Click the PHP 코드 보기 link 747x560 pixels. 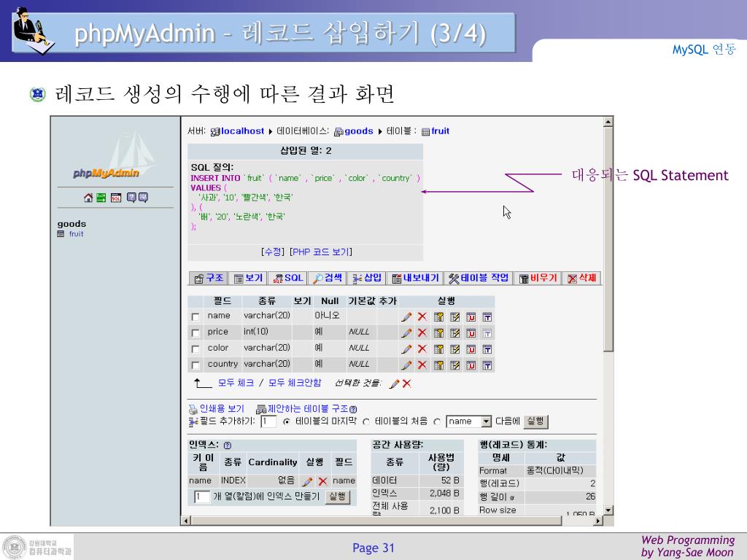pos(321,252)
